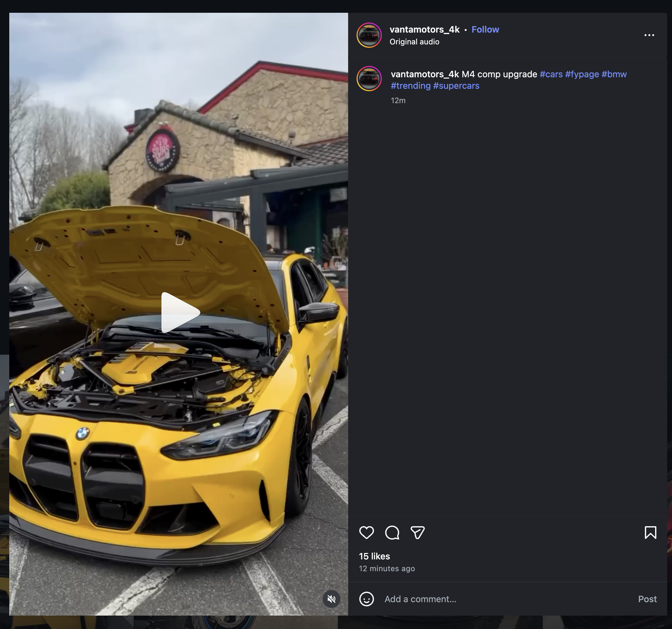Like the post with heart icon
This screenshot has height=629, width=672.
click(366, 533)
